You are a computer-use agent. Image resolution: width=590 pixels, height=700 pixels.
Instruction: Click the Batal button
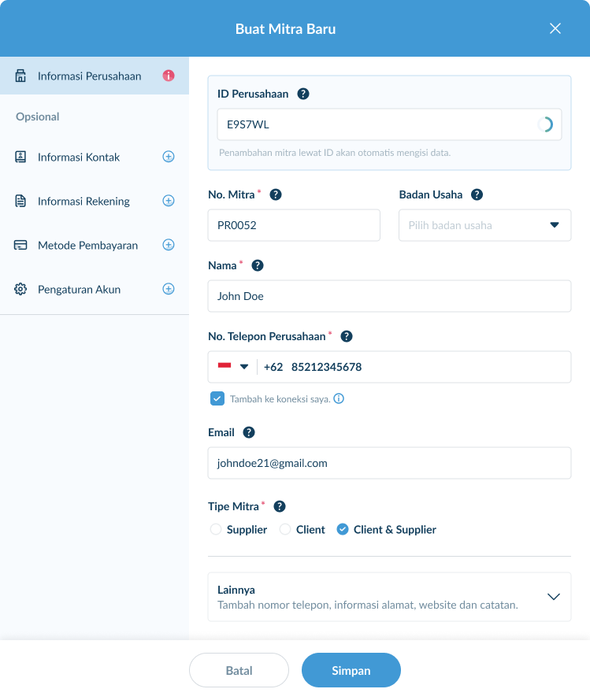pyautogui.click(x=239, y=670)
